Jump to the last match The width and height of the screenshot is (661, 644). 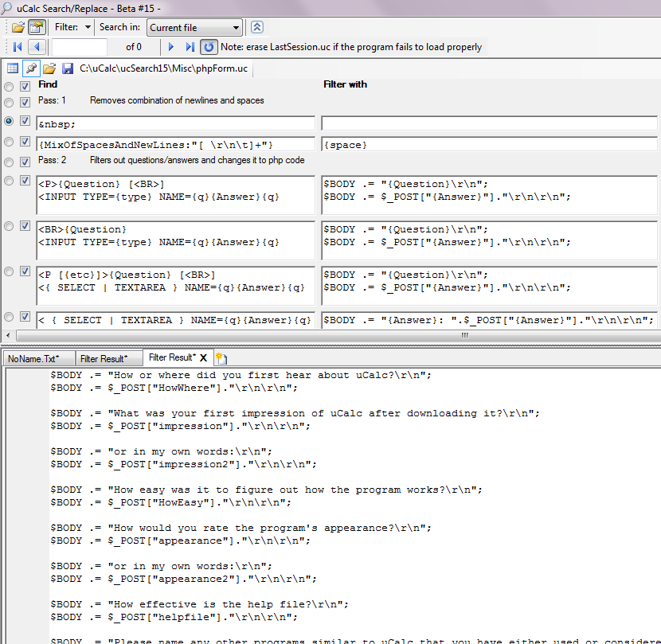tap(190, 47)
